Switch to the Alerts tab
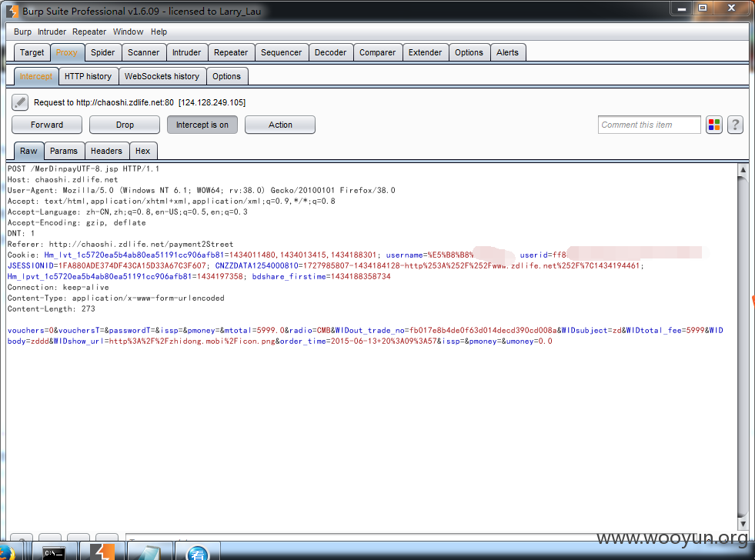 (507, 52)
